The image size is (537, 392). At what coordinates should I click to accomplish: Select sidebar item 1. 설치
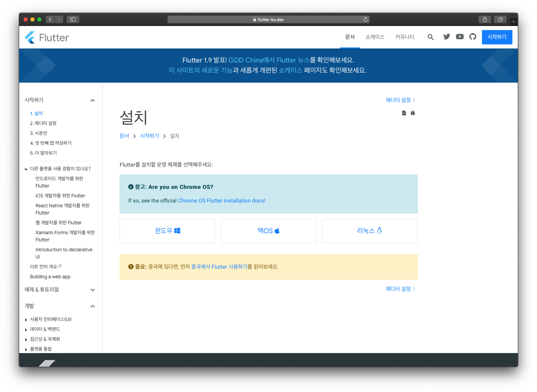click(x=37, y=113)
